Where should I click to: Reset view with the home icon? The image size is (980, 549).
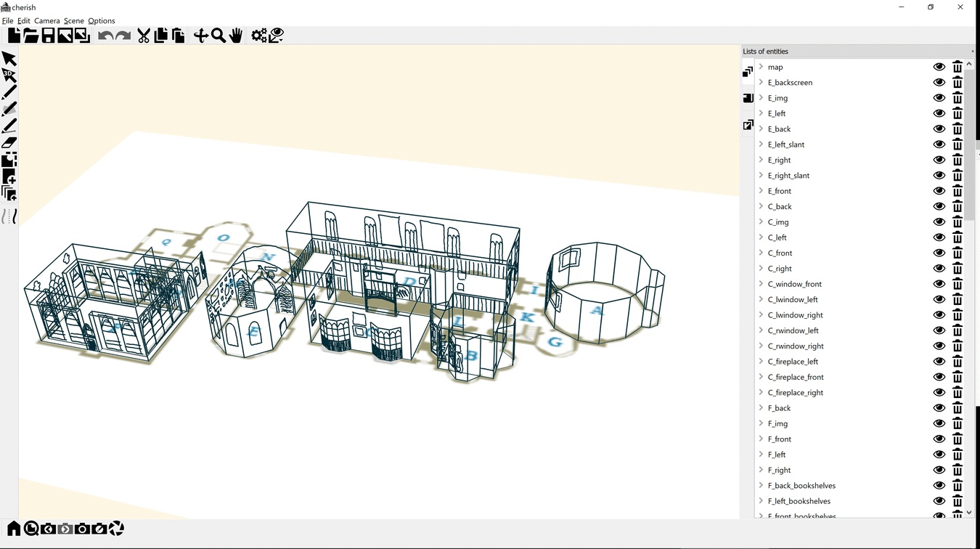click(x=14, y=529)
